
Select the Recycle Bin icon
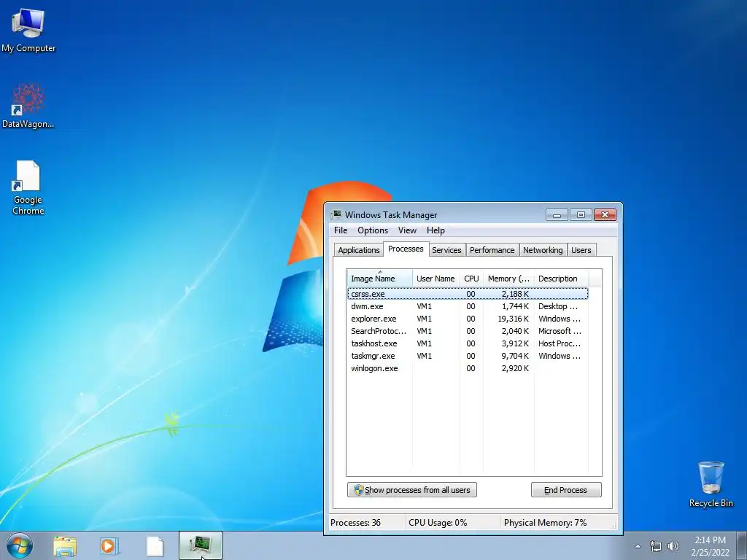tap(711, 484)
